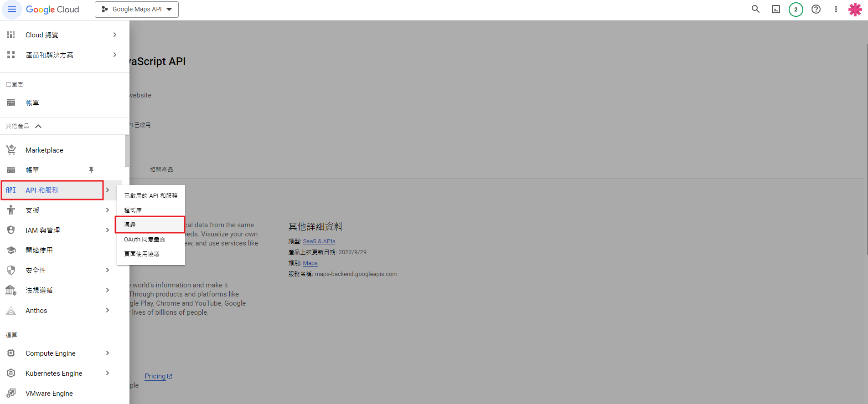
Task: Open the help question mark icon
Action: coord(816,9)
